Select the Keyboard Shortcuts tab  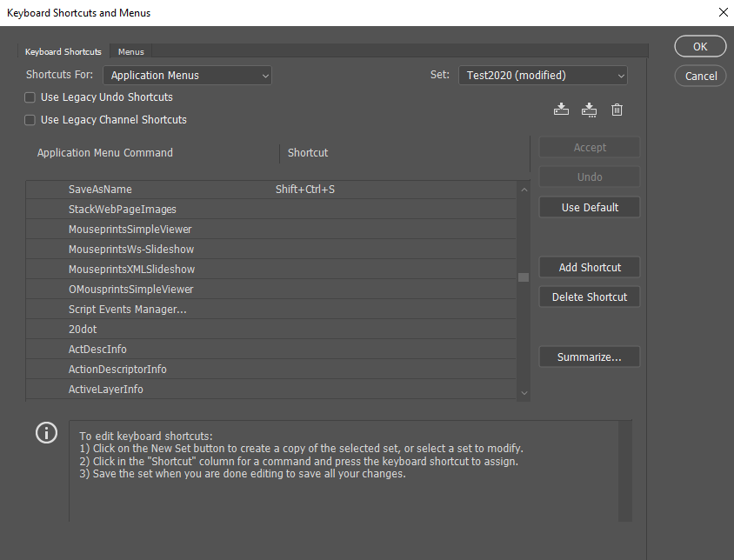(x=63, y=51)
